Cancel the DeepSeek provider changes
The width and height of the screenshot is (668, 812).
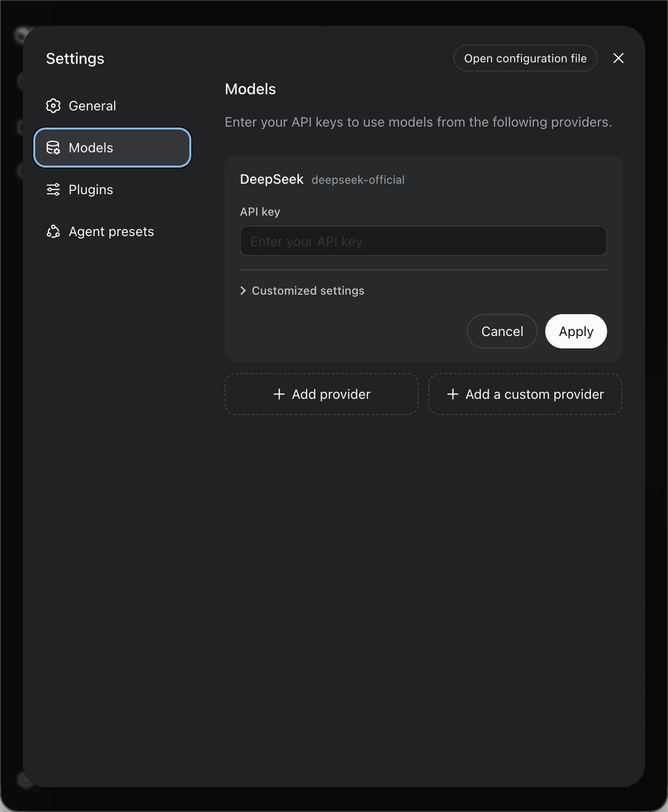pos(502,331)
